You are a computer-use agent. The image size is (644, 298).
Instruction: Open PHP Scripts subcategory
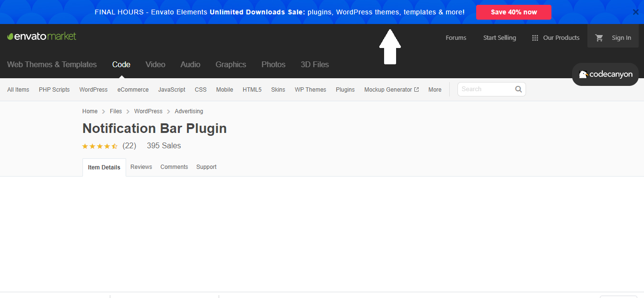[54, 90]
